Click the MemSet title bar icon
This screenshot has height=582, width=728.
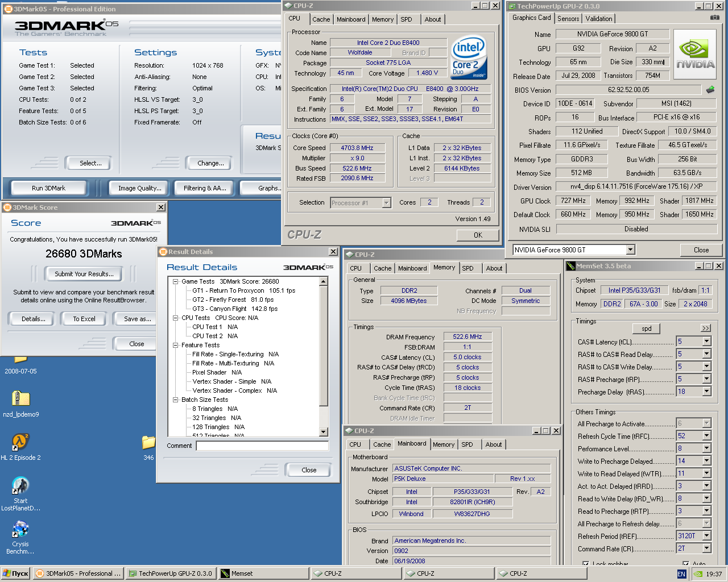(x=571, y=266)
